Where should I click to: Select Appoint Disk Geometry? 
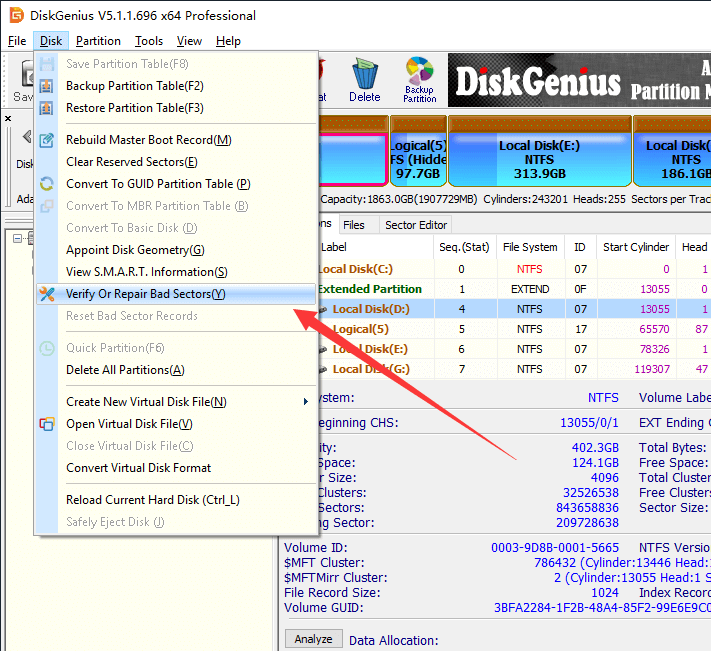(x=176, y=250)
